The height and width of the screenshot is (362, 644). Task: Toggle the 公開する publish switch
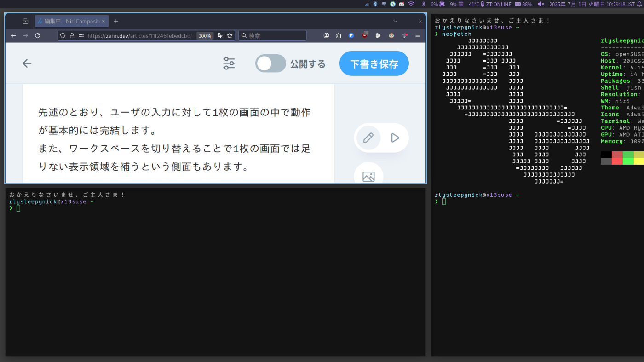tap(270, 63)
